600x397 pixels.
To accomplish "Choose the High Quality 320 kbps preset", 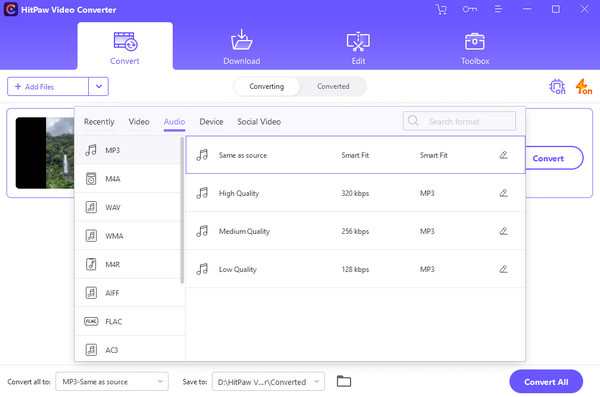I will coord(355,193).
